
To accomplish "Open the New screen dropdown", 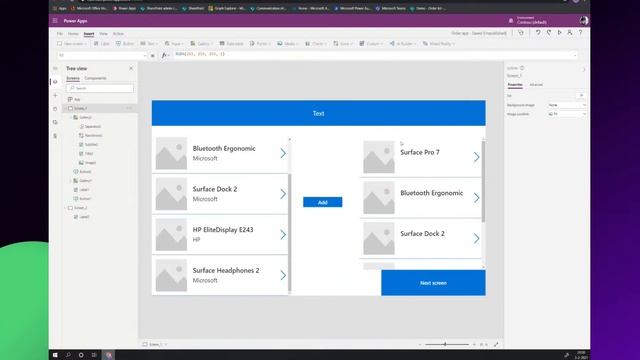I will click(x=72, y=44).
